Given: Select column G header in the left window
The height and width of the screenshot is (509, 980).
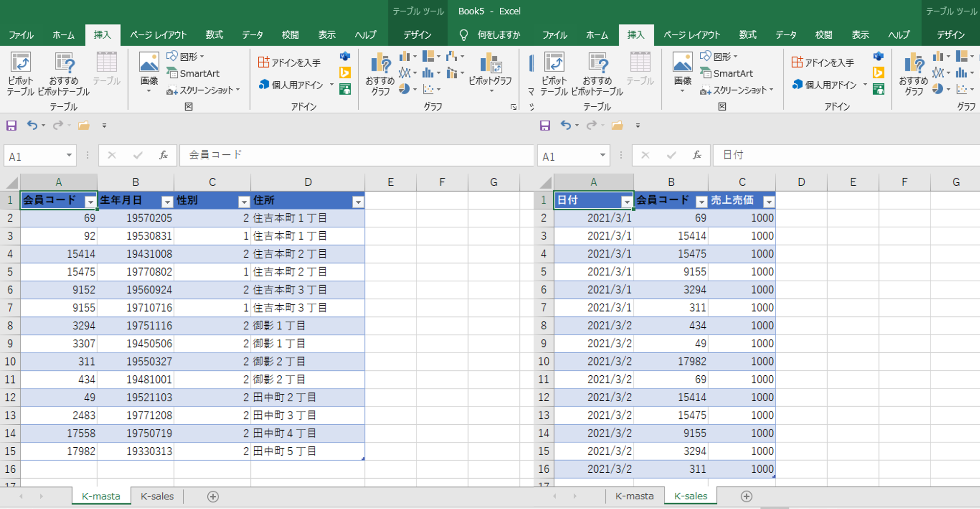Looking at the screenshot, I should (493, 182).
